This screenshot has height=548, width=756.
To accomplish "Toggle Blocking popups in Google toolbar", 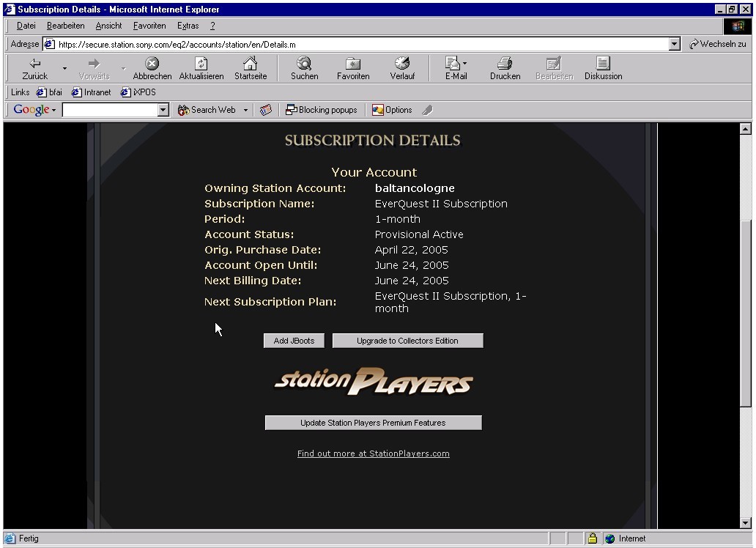I will [321, 110].
